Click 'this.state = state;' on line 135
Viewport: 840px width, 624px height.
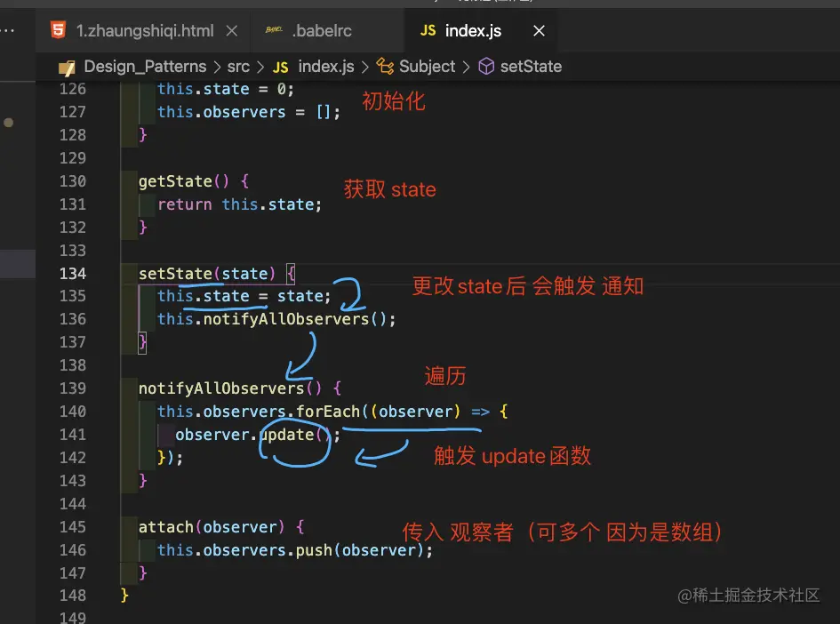coord(244,296)
